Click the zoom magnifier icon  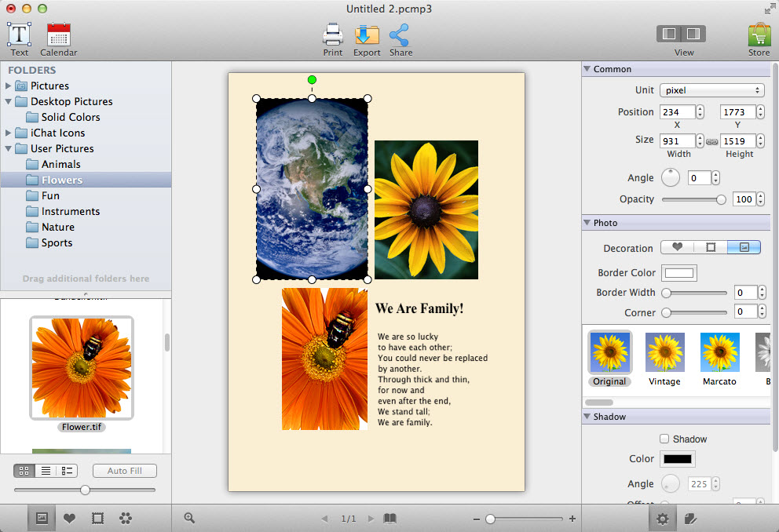coord(189,518)
